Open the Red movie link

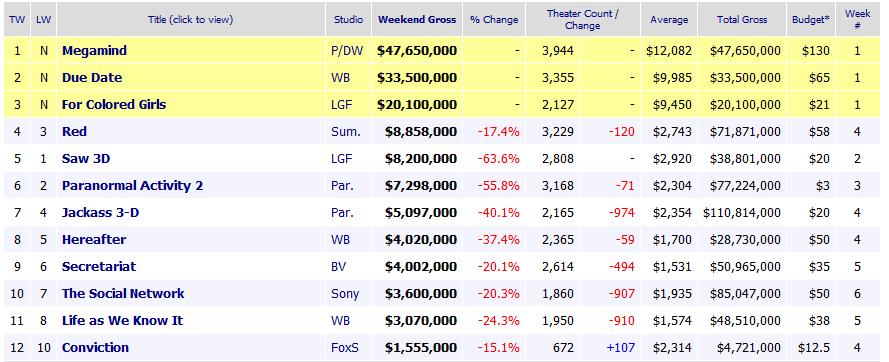point(74,132)
